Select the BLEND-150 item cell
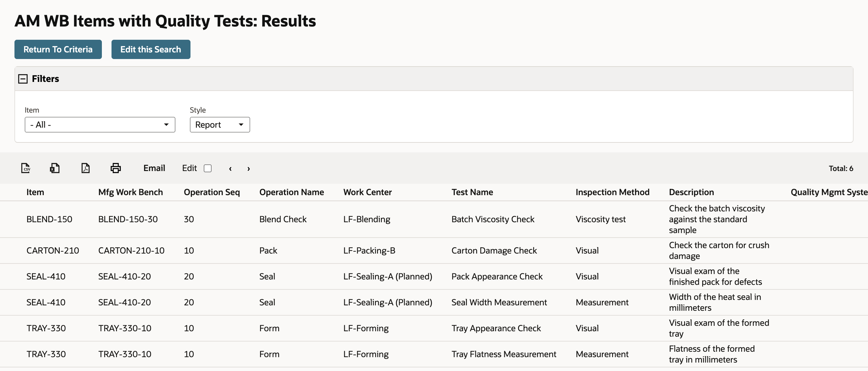The height and width of the screenshot is (371, 868). pyautogui.click(x=49, y=219)
